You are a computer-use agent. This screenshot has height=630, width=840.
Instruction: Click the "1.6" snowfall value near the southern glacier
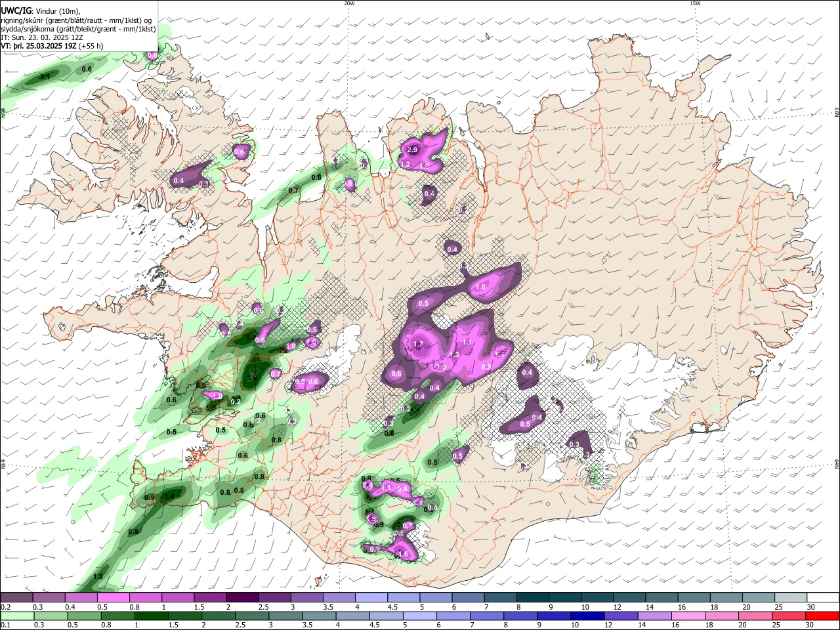click(x=404, y=555)
